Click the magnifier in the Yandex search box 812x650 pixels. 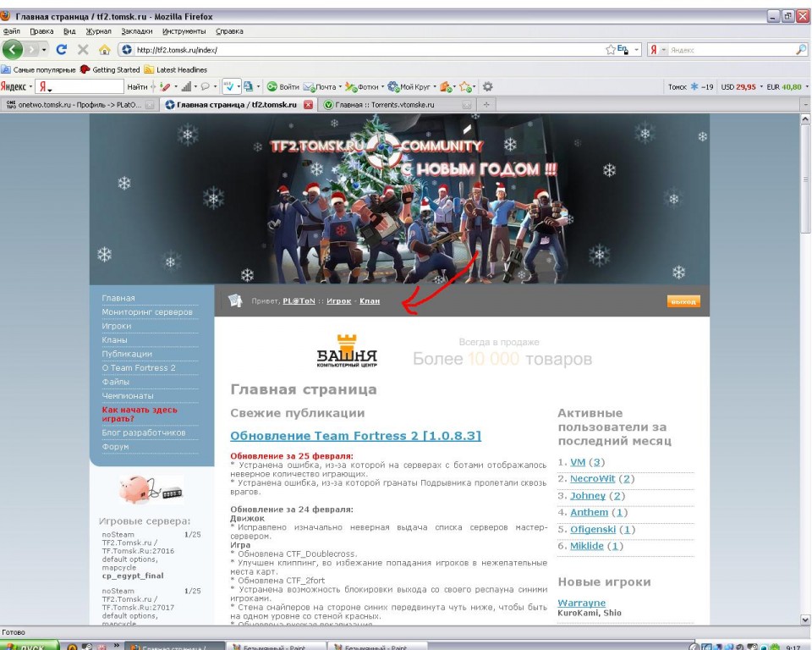(801, 50)
